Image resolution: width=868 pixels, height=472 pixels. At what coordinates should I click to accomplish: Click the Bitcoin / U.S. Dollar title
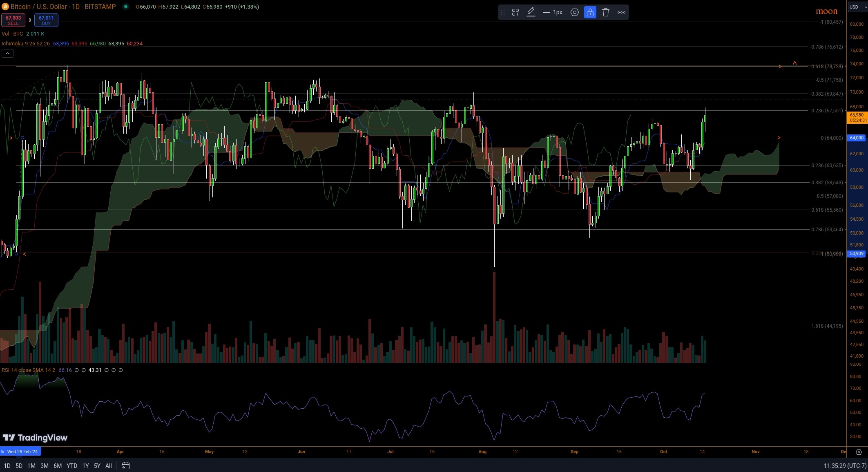[x=40, y=7]
